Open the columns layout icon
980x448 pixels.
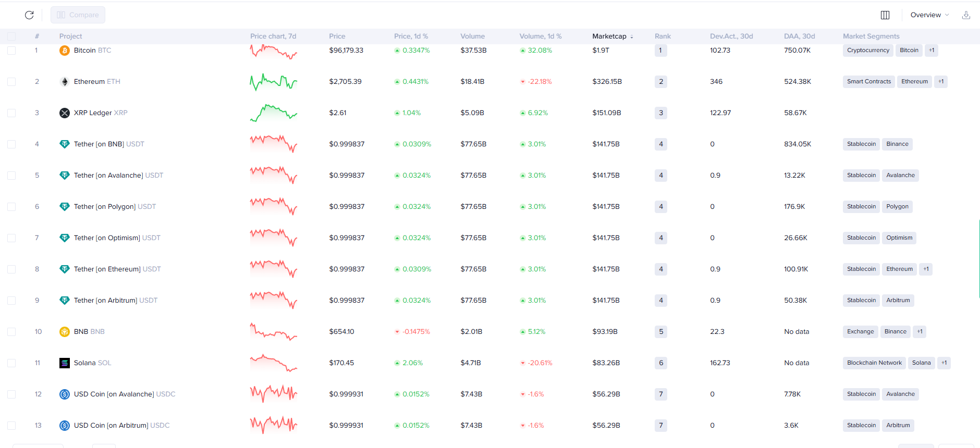coord(885,15)
